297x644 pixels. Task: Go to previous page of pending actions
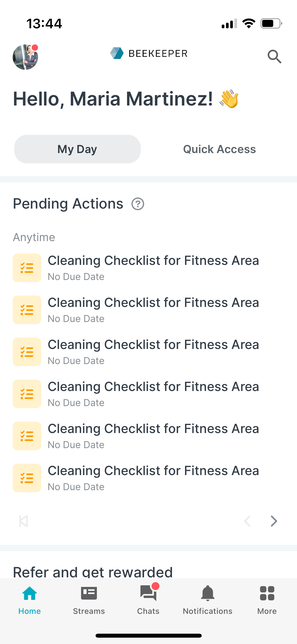(x=247, y=521)
